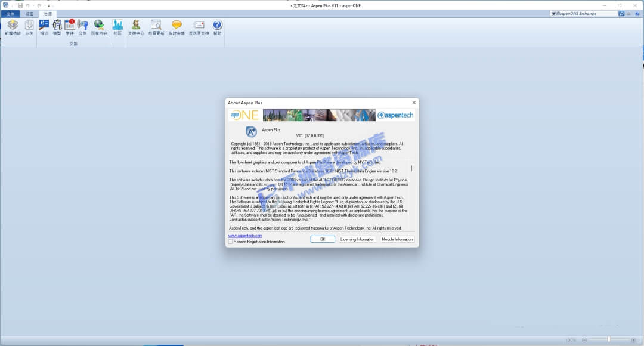644x346 pixels.
Task: Open the 所有内容 (All Content) globe icon
Action: point(98,27)
